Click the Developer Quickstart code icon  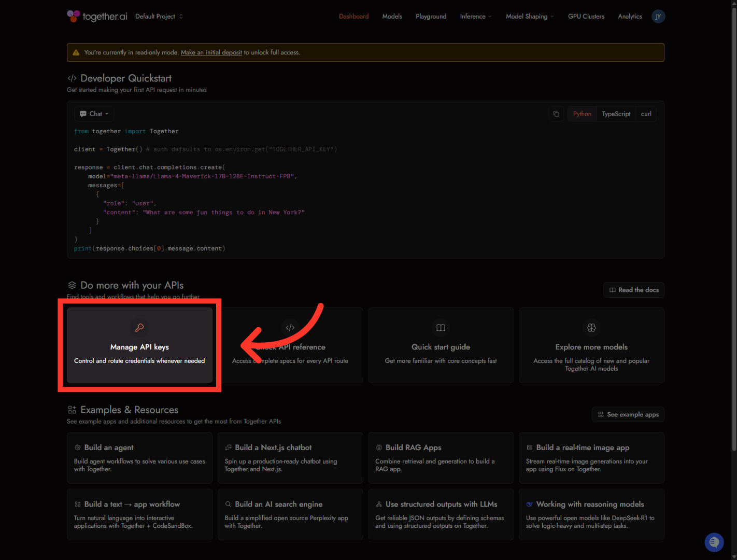point(72,78)
